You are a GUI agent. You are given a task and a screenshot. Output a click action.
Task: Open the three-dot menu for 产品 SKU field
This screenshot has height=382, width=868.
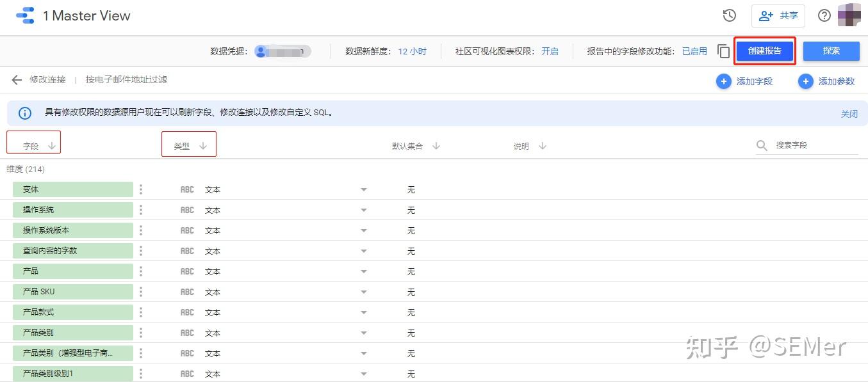point(140,291)
